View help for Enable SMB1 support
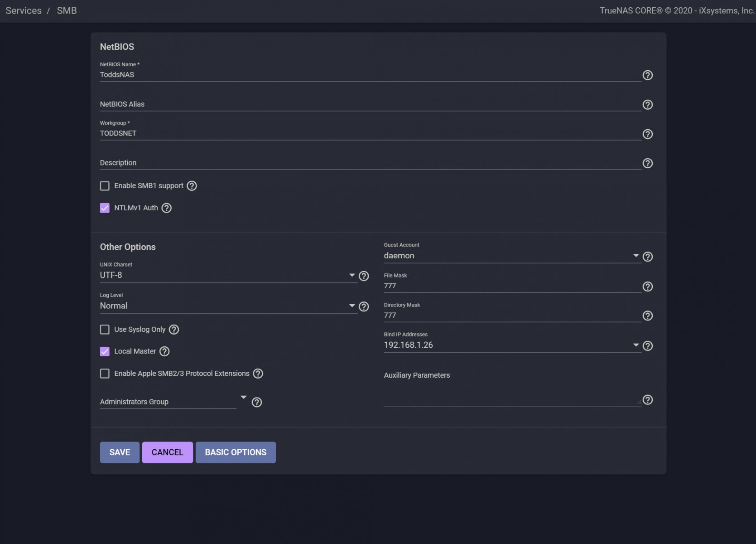This screenshot has width=756, height=544. pyautogui.click(x=192, y=186)
